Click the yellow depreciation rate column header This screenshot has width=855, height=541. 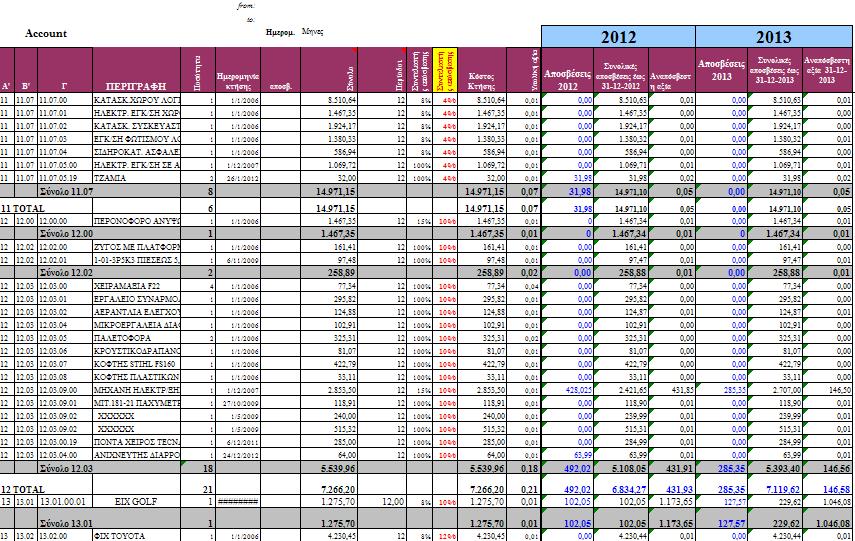point(445,70)
